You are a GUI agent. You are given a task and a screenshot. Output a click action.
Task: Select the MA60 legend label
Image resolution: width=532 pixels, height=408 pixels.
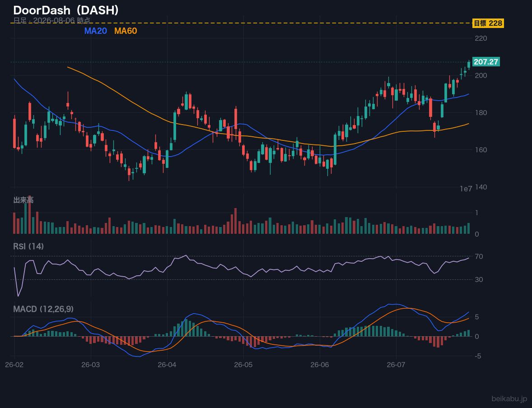[x=126, y=31]
